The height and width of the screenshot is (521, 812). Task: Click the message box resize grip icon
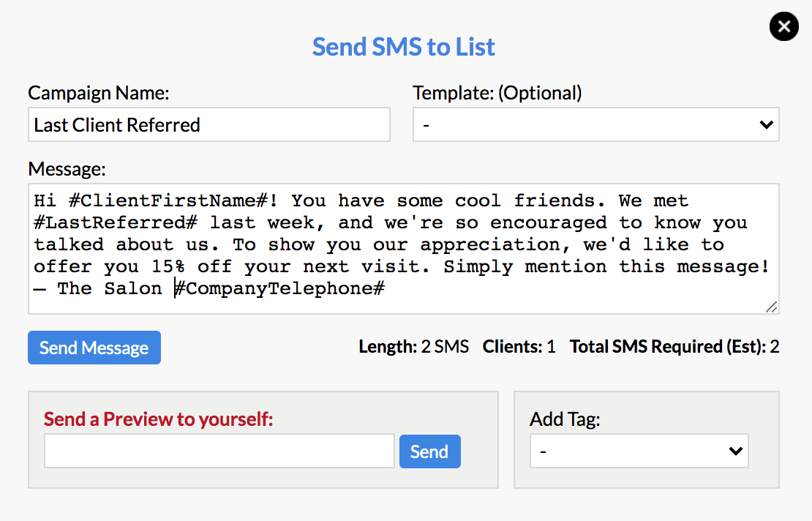click(x=771, y=307)
